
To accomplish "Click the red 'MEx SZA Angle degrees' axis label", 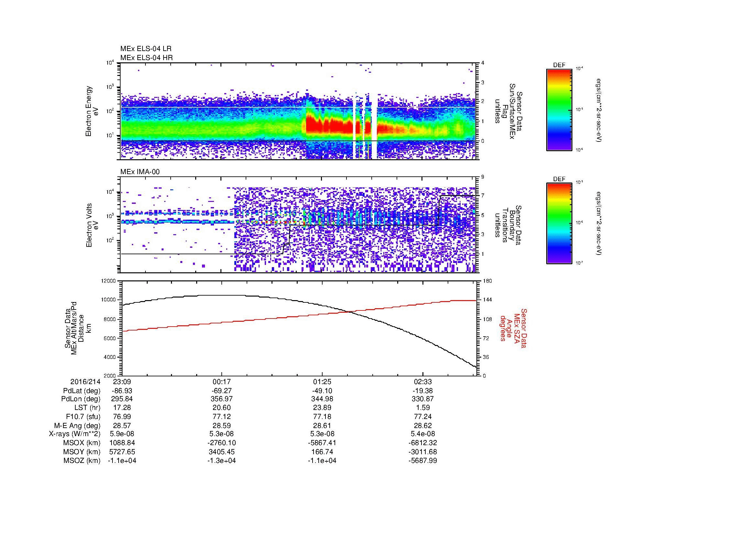I will click(x=513, y=328).
